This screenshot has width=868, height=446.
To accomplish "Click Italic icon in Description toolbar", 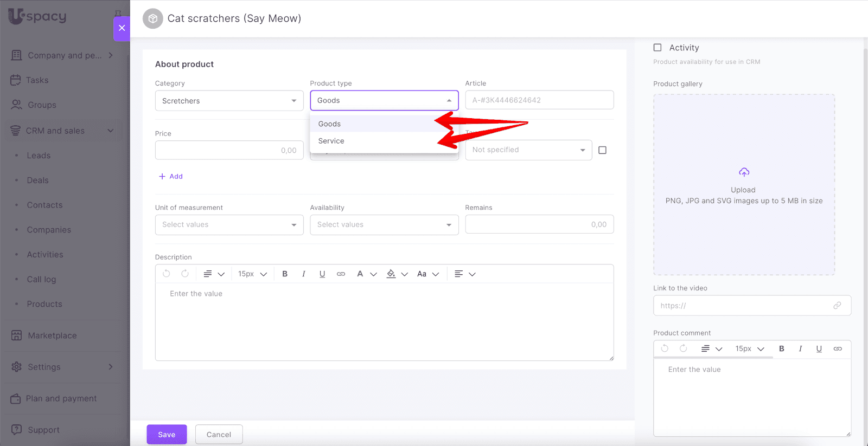I will coord(303,274).
